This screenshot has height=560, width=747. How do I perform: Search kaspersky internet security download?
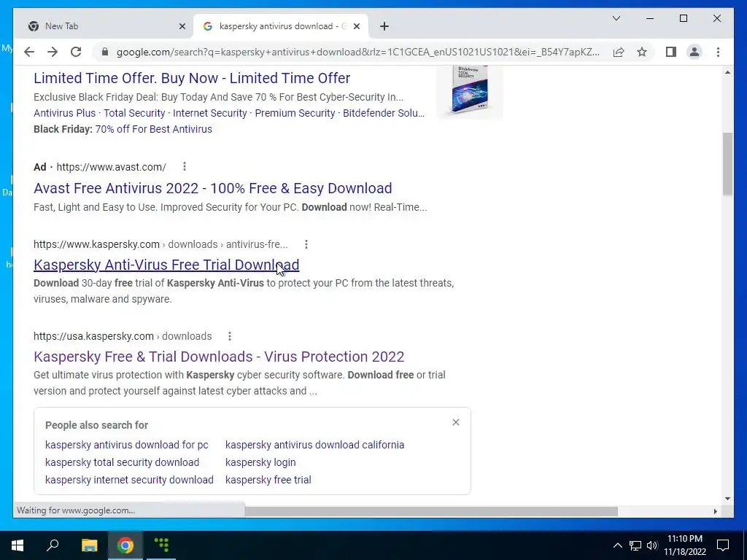click(129, 480)
